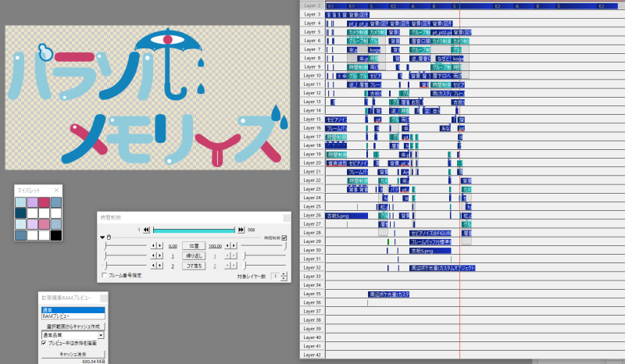Collapse the 時間制御 settings triangle
This screenshot has width=625, height=364.
pyautogui.click(x=102, y=237)
